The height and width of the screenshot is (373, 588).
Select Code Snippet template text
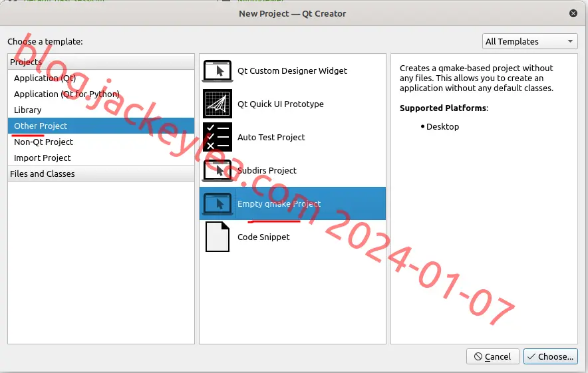tap(263, 237)
